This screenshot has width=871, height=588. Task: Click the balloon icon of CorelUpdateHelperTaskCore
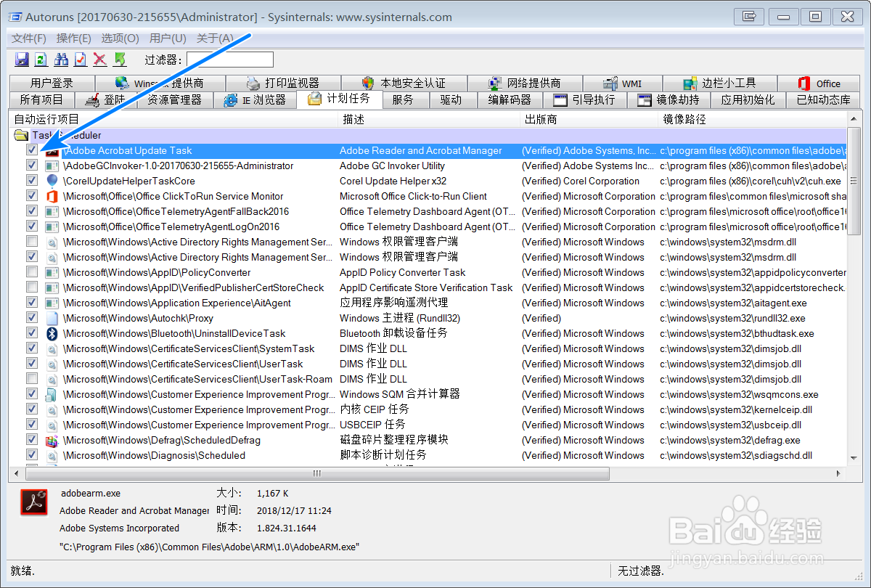click(52, 181)
